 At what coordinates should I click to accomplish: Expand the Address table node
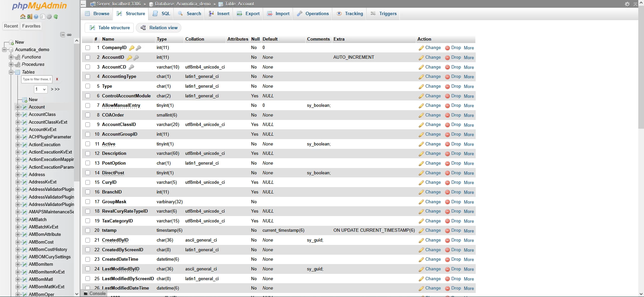tap(18, 175)
